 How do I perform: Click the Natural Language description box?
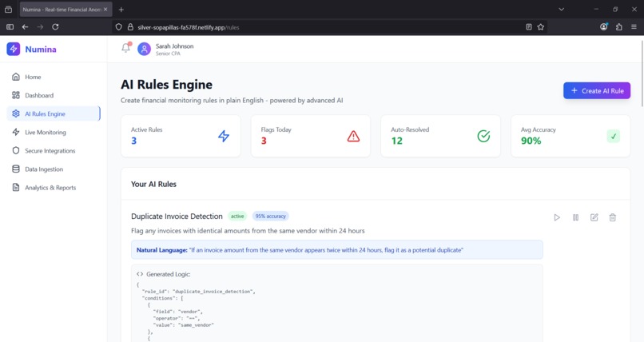(x=337, y=249)
